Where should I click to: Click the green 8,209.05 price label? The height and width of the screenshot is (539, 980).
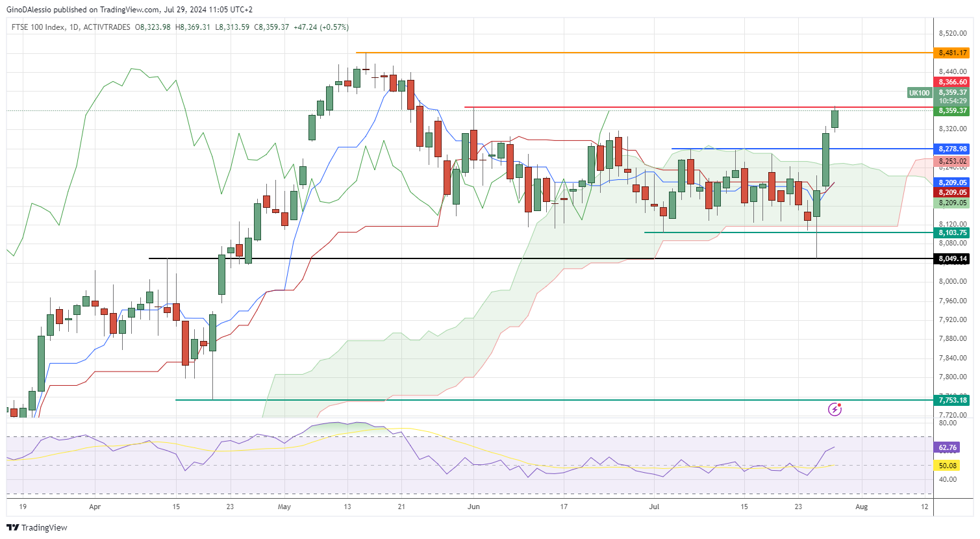[x=953, y=203]
